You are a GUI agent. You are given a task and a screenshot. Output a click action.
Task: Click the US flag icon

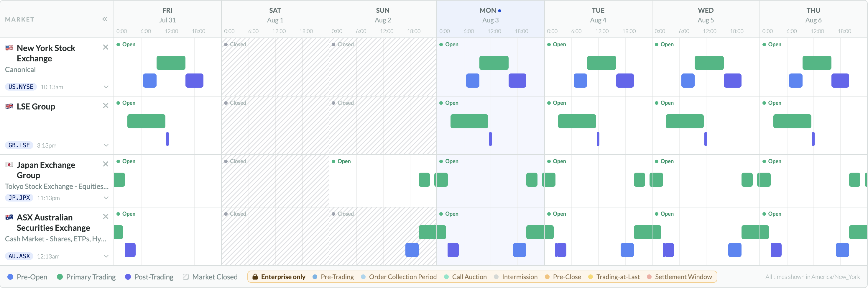(9, 48)
